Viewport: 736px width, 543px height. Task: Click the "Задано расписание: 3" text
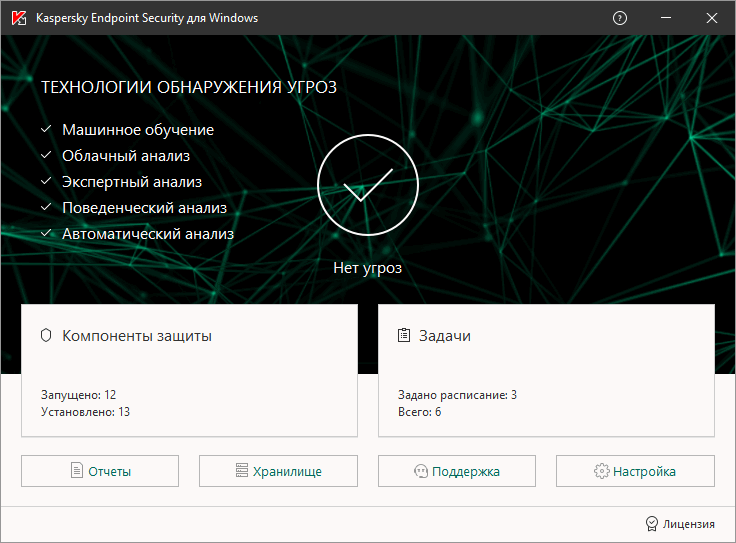point(458,395)
